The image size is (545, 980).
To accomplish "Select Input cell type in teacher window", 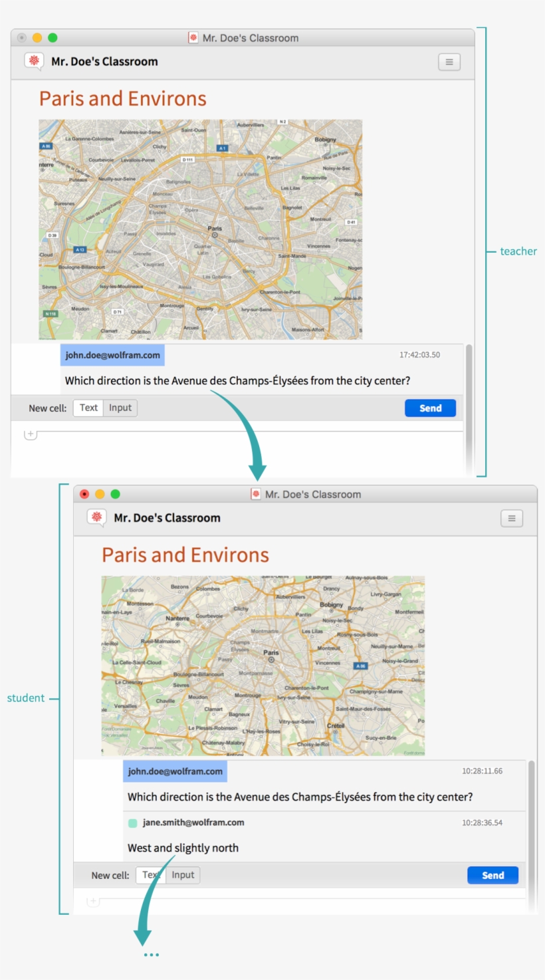I will pos(120,408).
